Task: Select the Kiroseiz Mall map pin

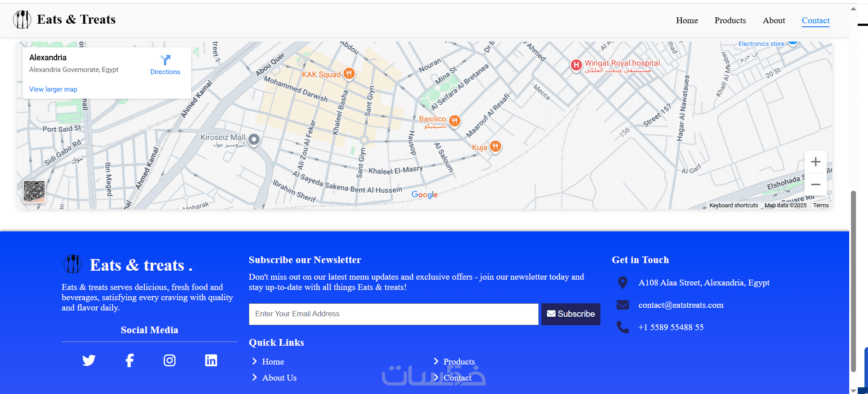Action: 254,139
